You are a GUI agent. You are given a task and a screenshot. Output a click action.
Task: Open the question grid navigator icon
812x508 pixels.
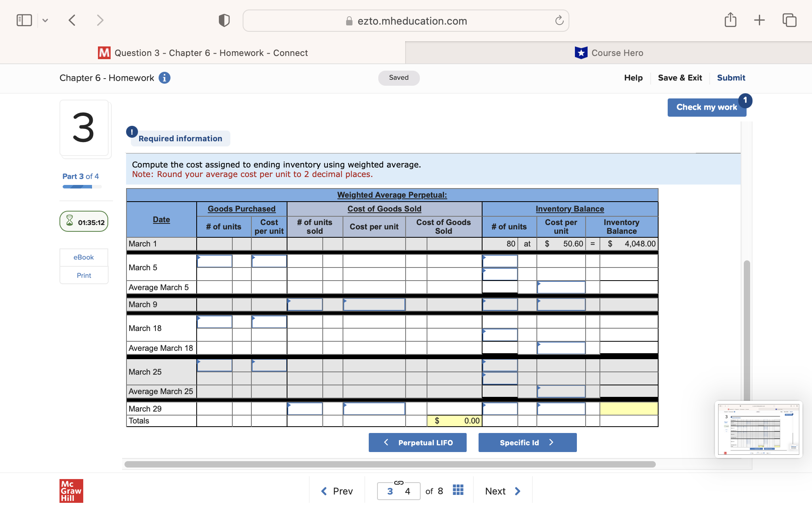(x=458, y=491)
